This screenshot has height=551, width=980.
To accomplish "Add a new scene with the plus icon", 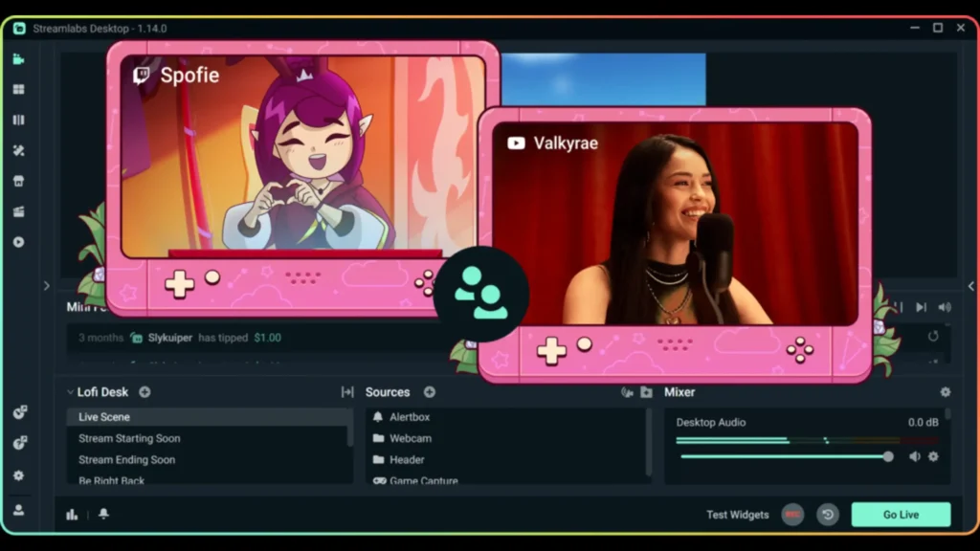I will (x=145, y=391).
